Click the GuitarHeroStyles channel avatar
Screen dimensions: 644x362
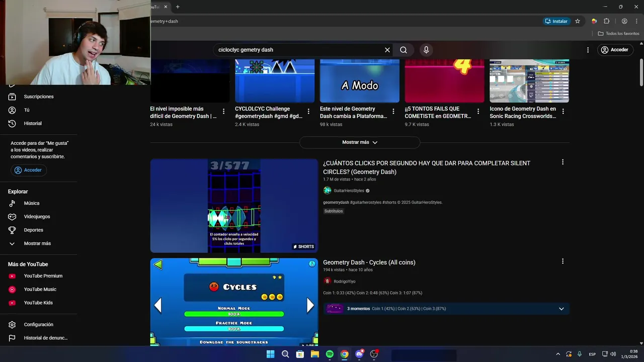tap(328, 191)
